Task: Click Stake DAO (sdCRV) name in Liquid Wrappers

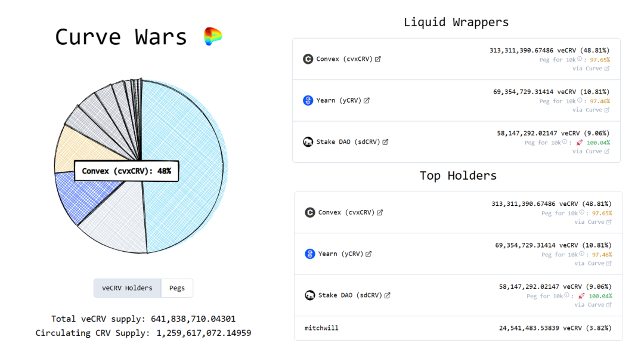Action: point(348,142)
